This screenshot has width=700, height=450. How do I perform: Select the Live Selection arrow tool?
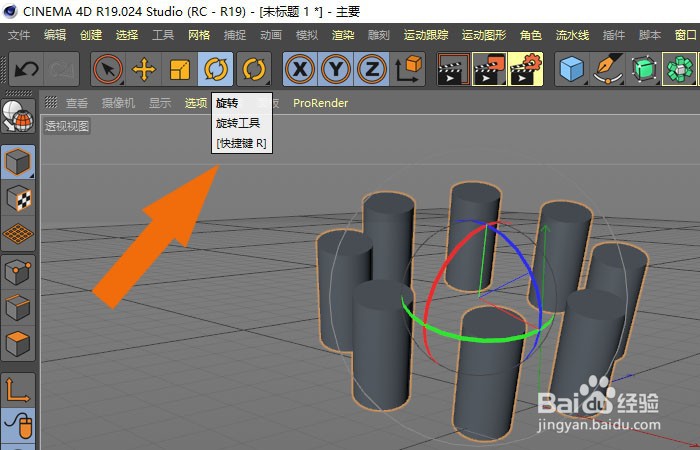coord(108,69)
